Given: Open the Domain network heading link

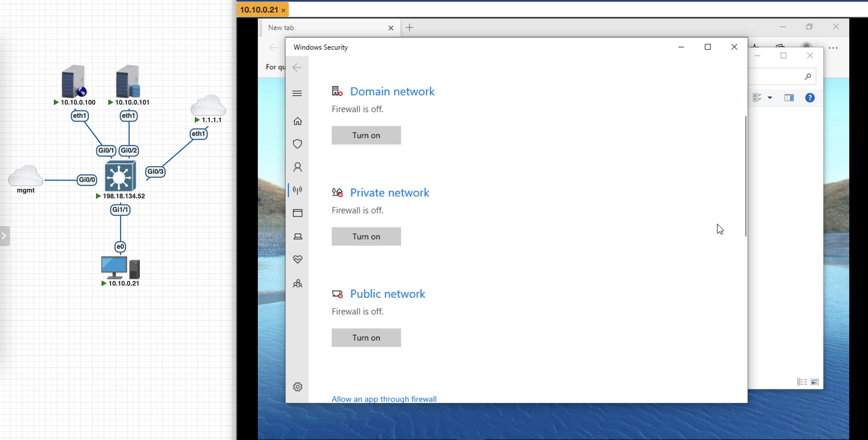Looking at the screenshot, I should (x=392, y=91).
